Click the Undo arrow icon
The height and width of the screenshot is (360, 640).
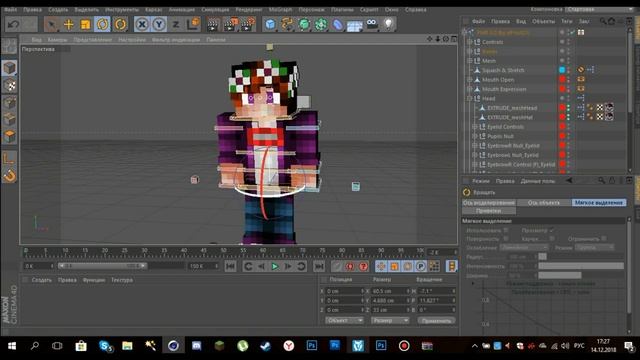pyautogui.click(x=13, y=24)
